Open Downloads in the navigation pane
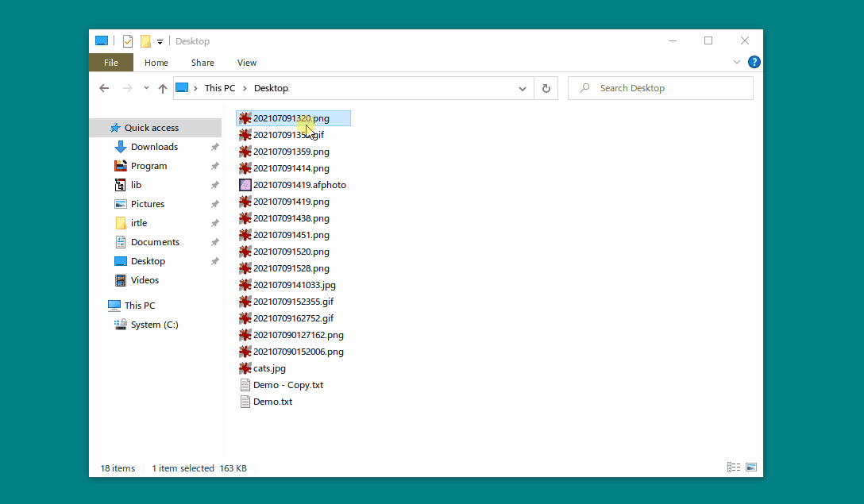The width and height of the screenshot is (864, 504). [156, 147]
